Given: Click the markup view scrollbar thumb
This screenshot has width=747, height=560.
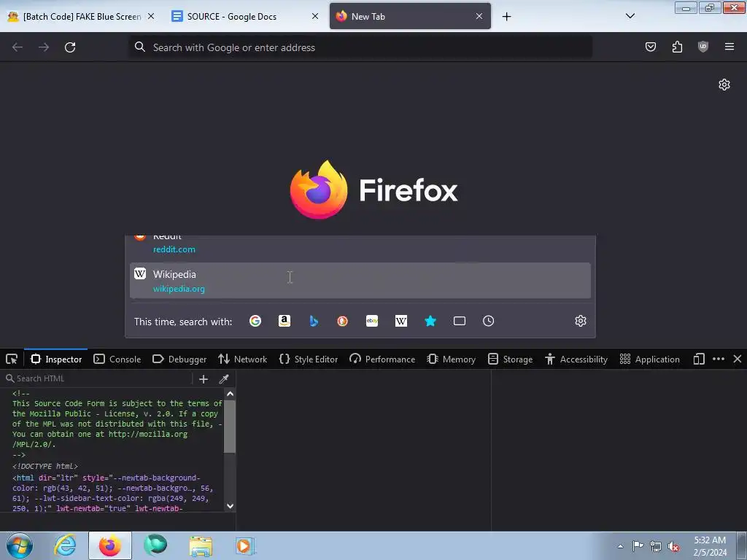Looking at the screenshot, I should click(230, 427).
